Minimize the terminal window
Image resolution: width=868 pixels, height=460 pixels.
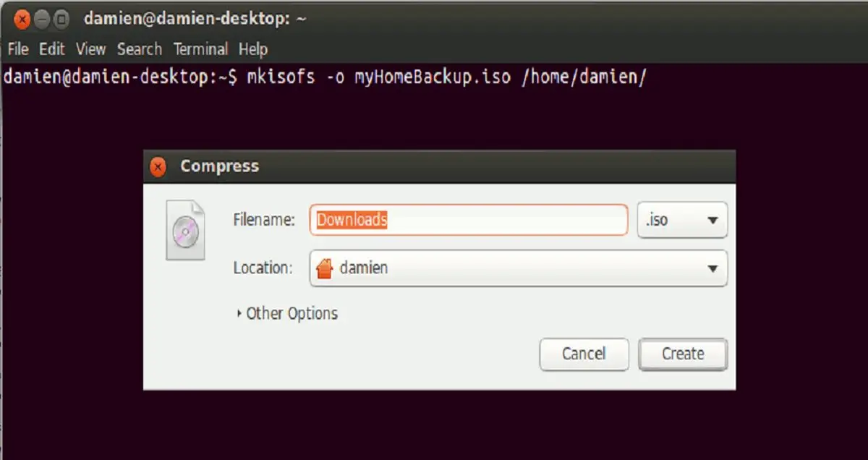tap(42, 20)
